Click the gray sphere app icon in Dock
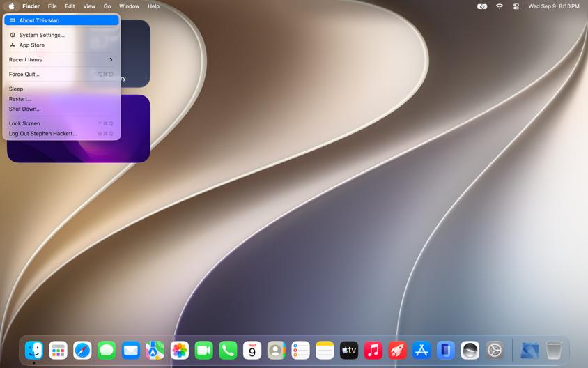Viewport: 588px width, 368px height. click(x=470, y=351)
